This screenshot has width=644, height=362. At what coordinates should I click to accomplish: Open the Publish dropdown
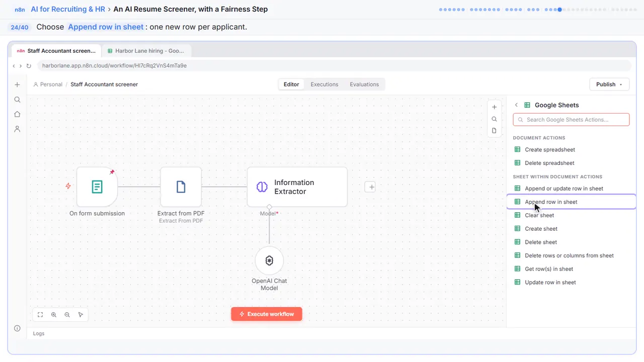click(x=609, y=84)
